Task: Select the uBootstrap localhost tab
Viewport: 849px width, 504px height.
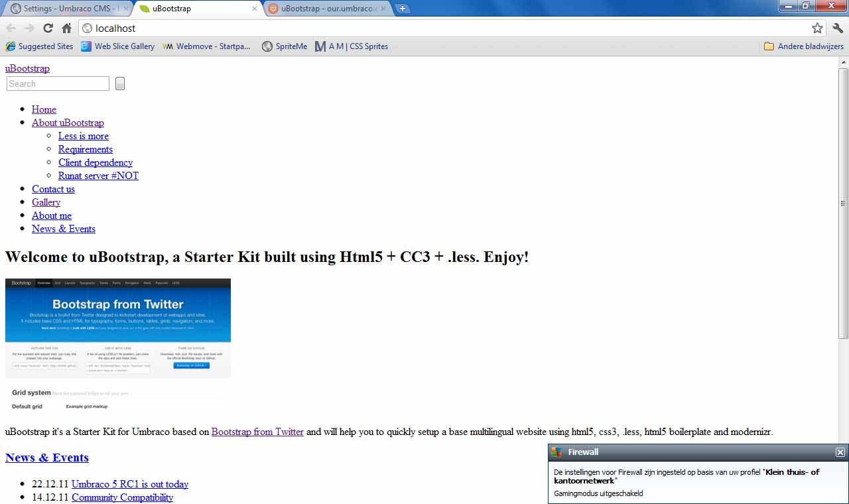Action: pyautogui.click(x=198, y=9)
